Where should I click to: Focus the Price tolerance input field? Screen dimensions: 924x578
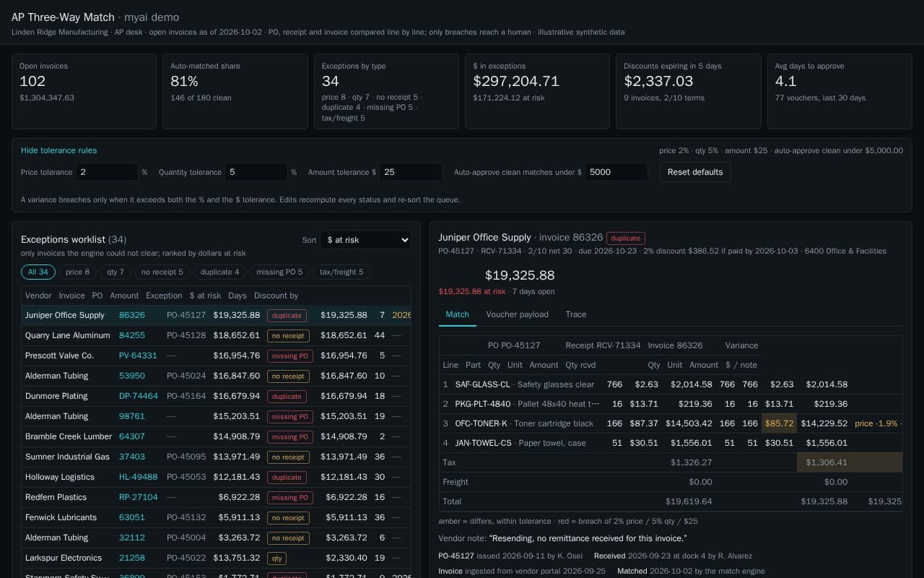[x=107, y=172]
